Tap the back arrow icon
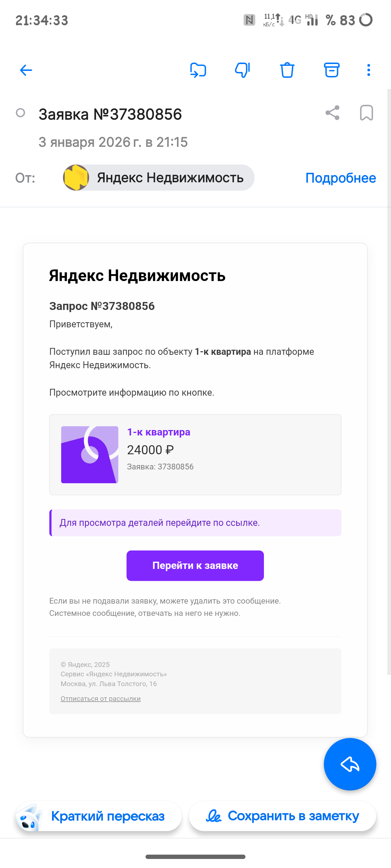Viewport: 391px width, 868px height. click(26, 70)
